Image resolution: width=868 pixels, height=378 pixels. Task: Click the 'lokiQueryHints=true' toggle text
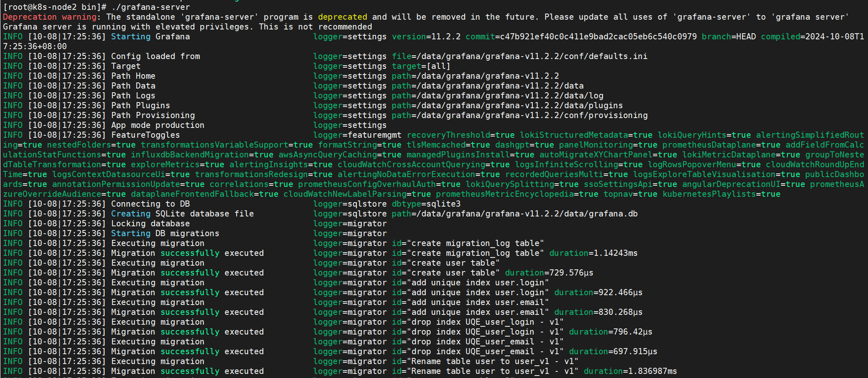click(x=704, y=135)
